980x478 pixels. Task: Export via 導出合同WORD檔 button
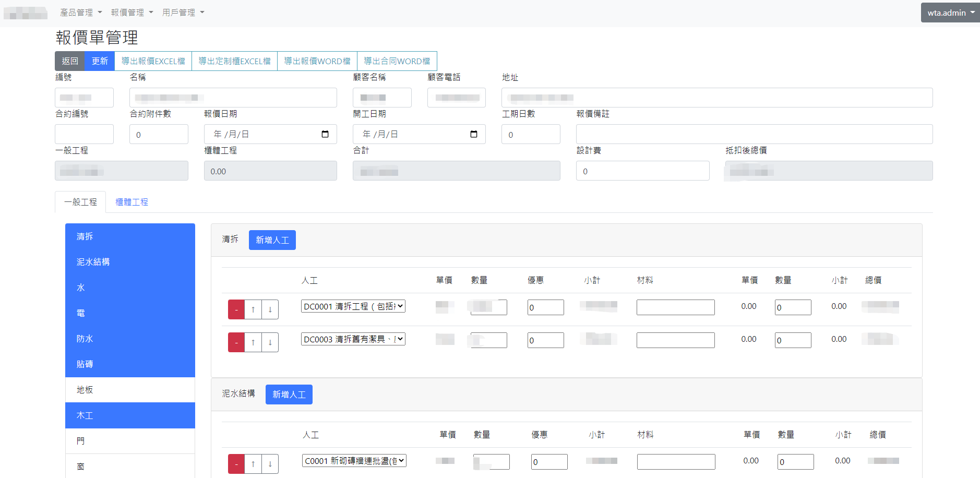click(397, 61)
